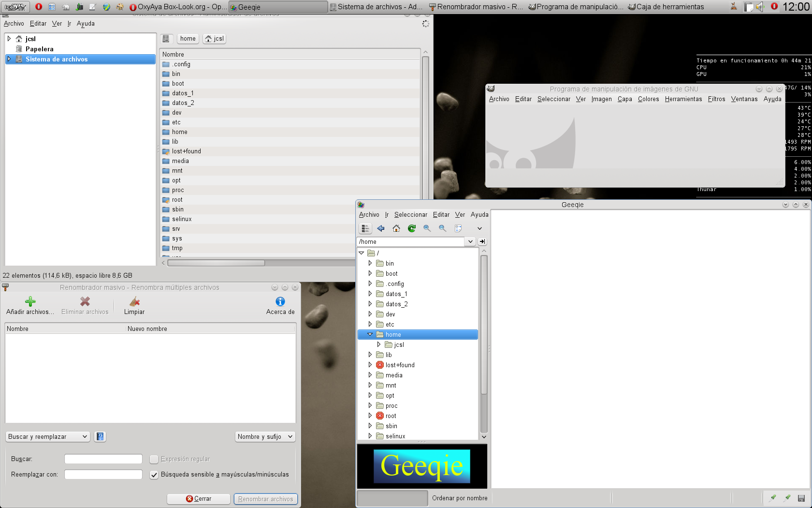Toggle Geeqie thumbnails list view button
812x508 pixels.
[365, 228]
